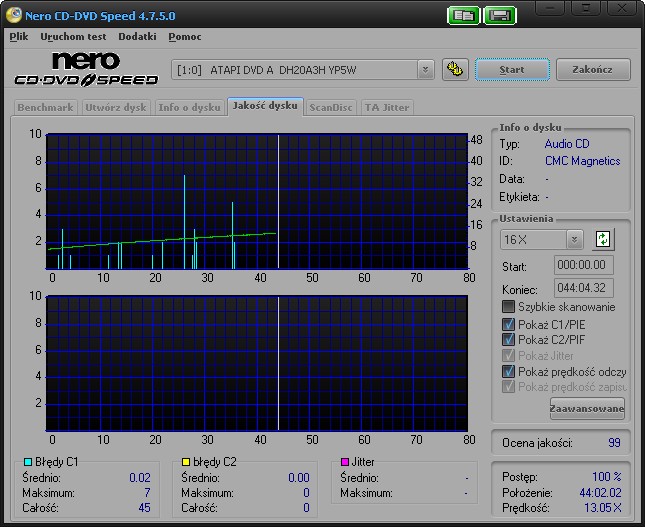Open the 16X speed dropdown
The image size is (645, 527).
pos(574,239)
